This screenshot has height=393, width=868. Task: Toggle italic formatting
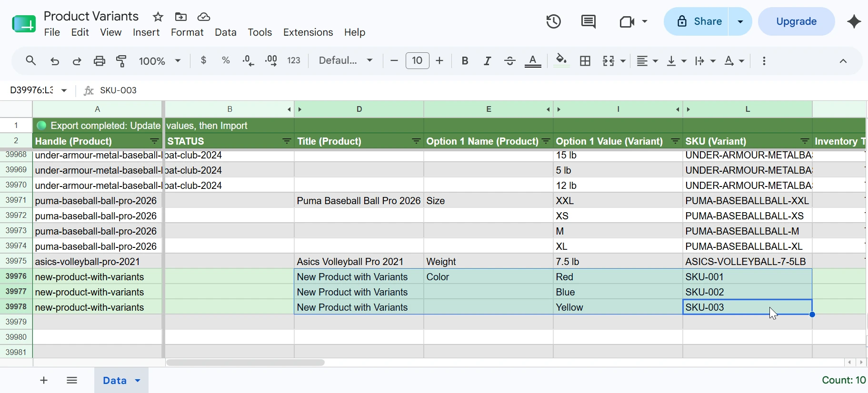pos(488,61)
